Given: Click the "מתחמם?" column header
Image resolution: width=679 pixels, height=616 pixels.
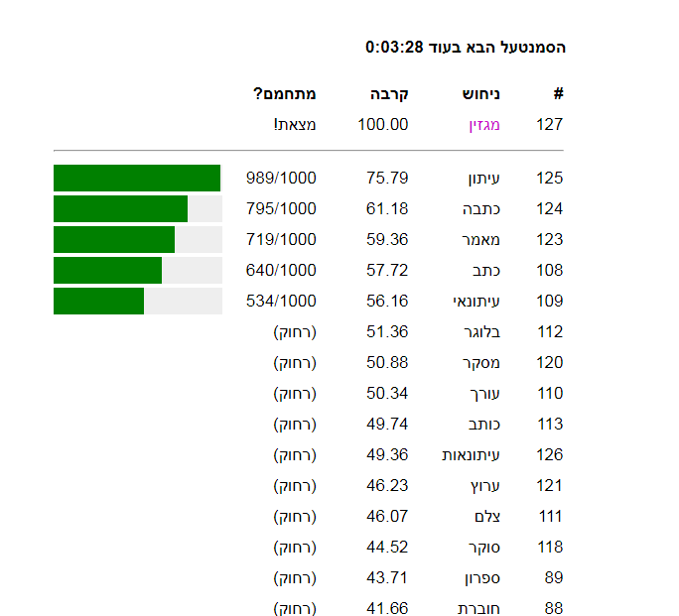Looking at the screenshot, I should [285, 94].
